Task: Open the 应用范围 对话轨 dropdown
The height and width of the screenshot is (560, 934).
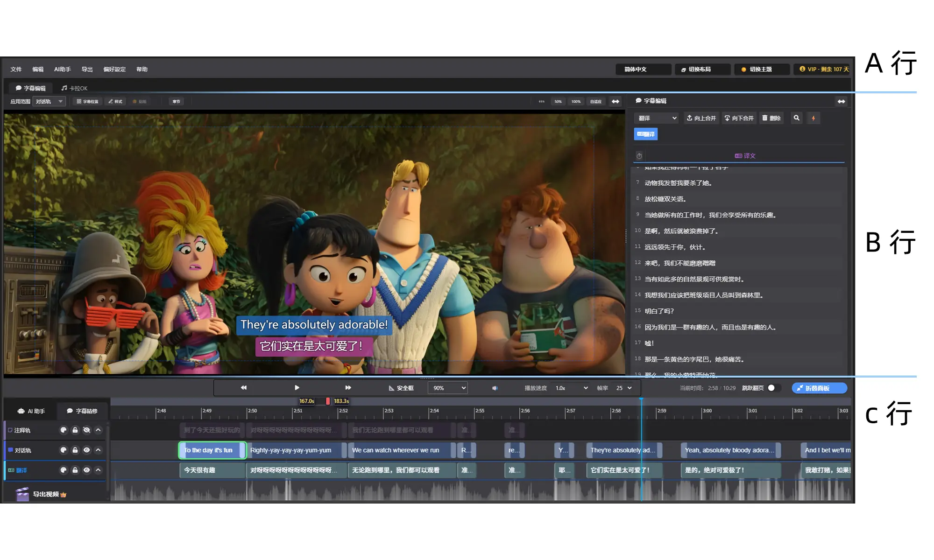Action: pyautogui.click(x=49, y=102)
